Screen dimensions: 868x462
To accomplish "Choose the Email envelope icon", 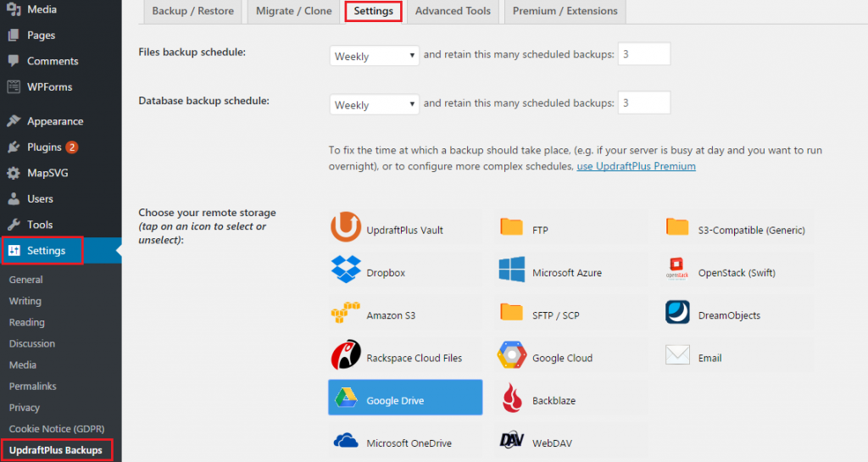I will tap(677, 354).
